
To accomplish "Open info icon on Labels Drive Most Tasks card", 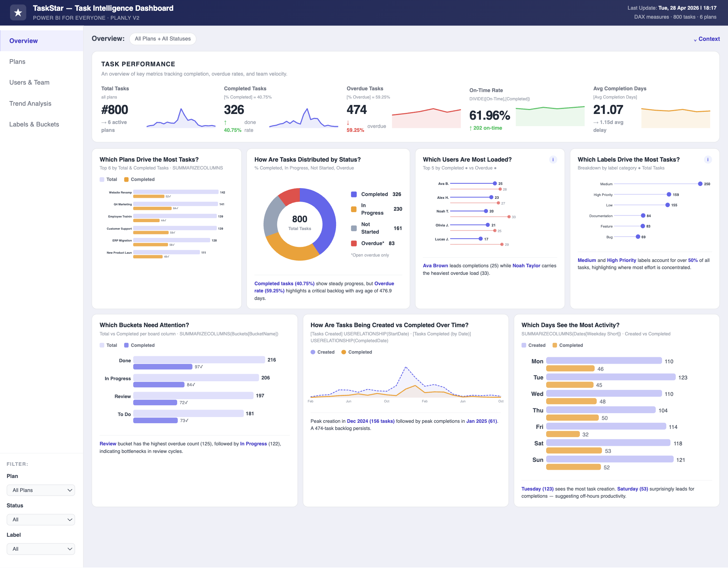I will tap(708, 159).
